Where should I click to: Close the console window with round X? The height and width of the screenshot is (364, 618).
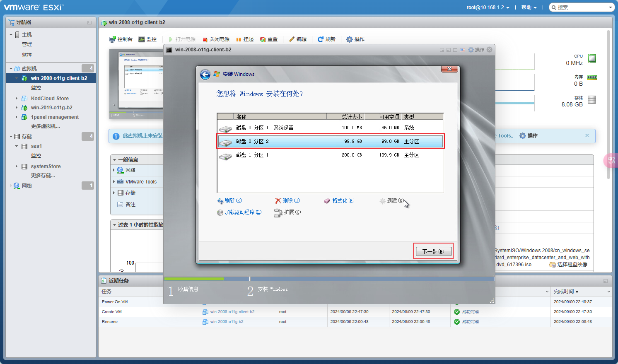490,50
